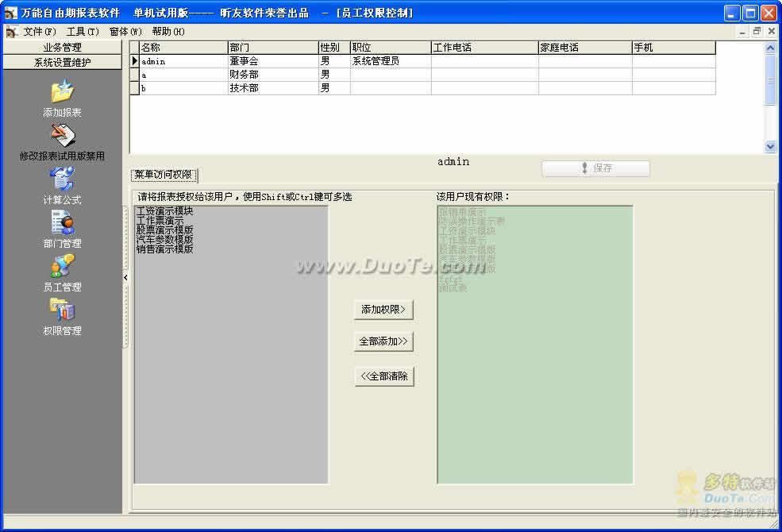Select 汽车参数模版 in the available reports list
Image resolution: width=782 pixels, height=532 pixels.
click(164, 239)
